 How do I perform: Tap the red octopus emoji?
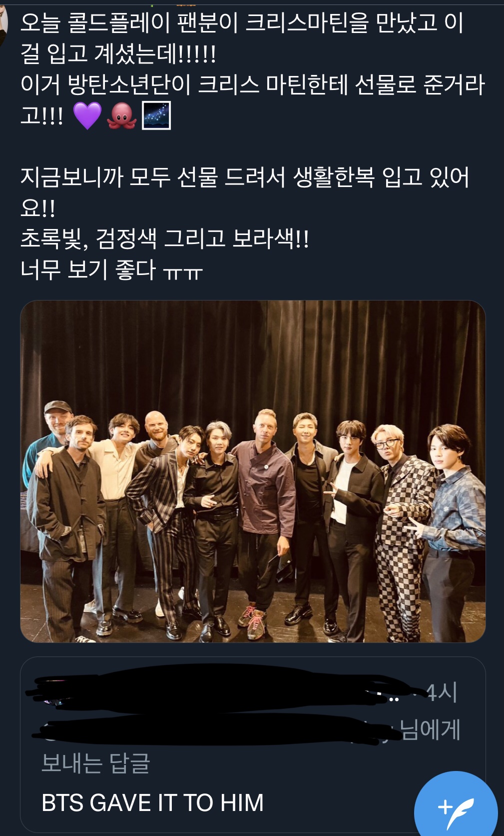(x=121, y=115)
